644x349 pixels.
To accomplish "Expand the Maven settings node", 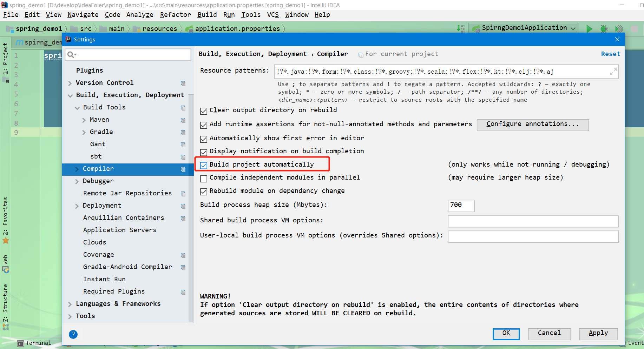I will pos(84,120).
